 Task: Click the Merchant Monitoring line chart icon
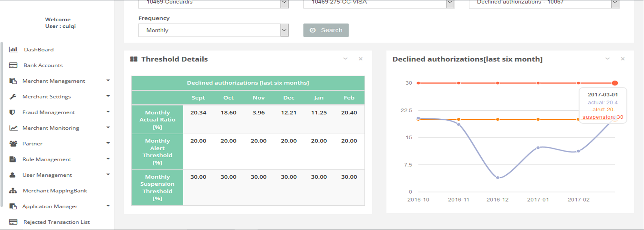[13, 128]
